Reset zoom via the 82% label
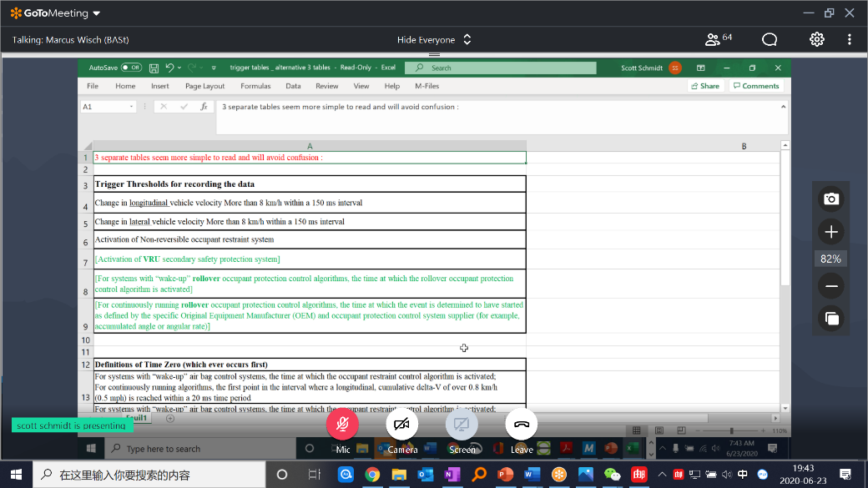The width and height of the screenshot is (868, 488). pos(830,259)
